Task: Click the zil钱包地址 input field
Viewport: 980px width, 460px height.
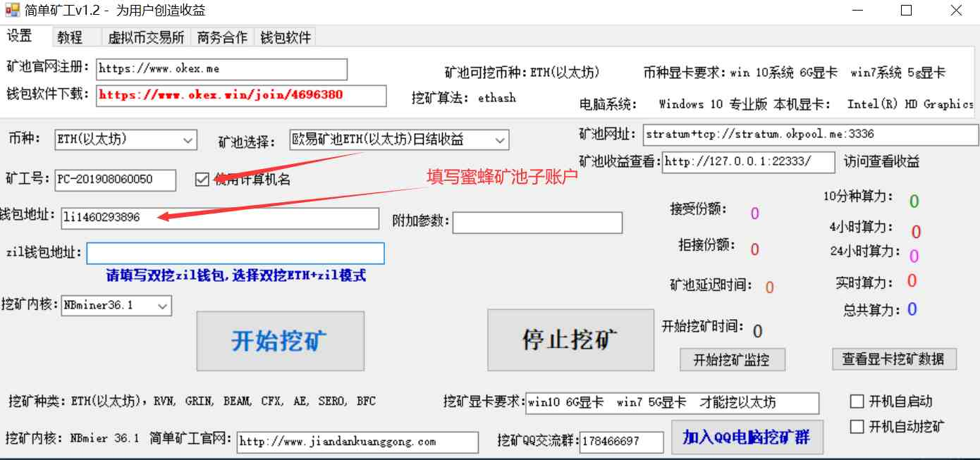Action: click(235, 254)
